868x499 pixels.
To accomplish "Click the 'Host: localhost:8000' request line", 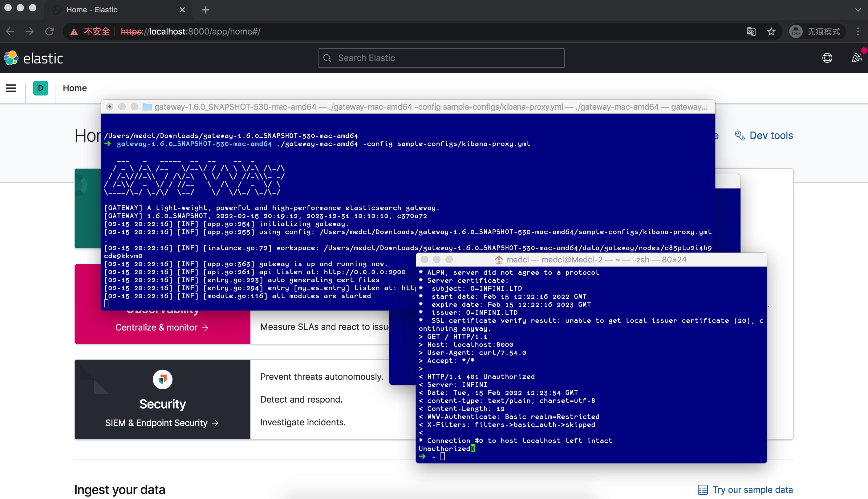I will tap(466, 345).
